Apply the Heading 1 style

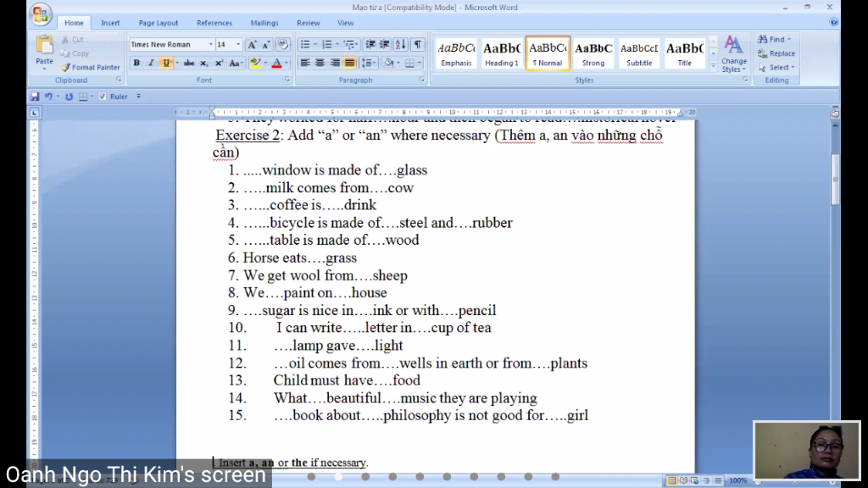coord(502,53)
